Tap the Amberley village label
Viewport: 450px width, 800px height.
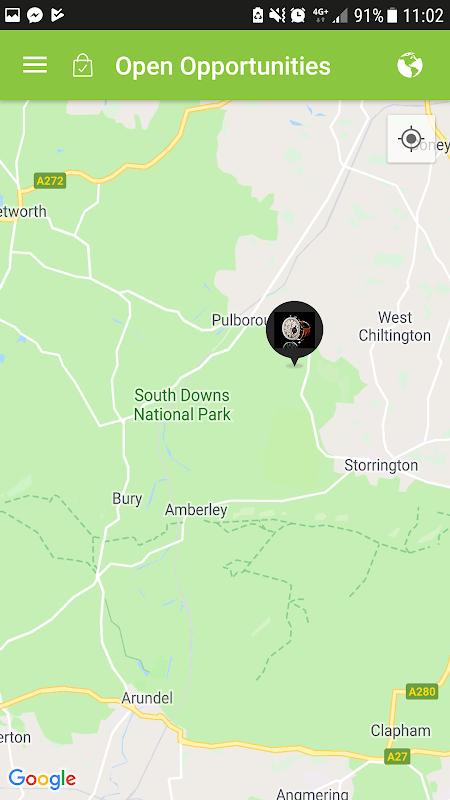point(196,510)
